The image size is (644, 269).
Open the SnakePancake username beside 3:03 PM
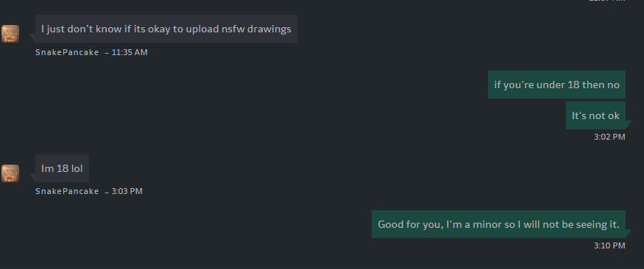click(67, 192)
